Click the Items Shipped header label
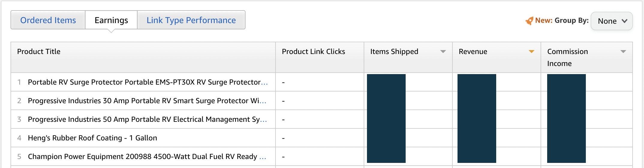 [x=394, y=52]
